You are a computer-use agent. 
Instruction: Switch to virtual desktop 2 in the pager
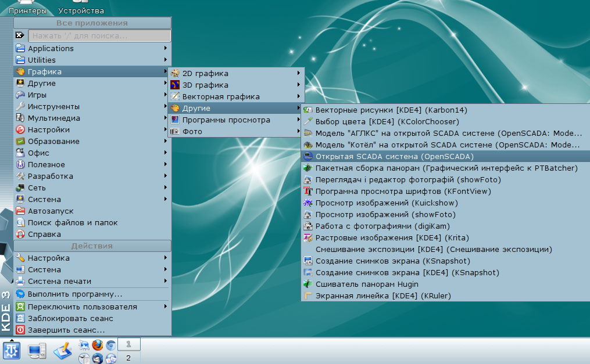click(x=128, y=358)
